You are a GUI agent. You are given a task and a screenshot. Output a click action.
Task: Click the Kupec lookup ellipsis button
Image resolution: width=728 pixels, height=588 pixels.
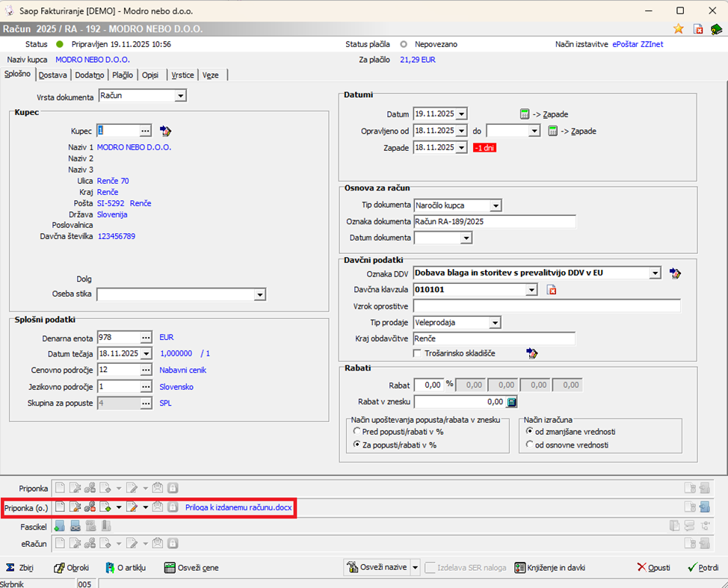(x=145, y=131)
